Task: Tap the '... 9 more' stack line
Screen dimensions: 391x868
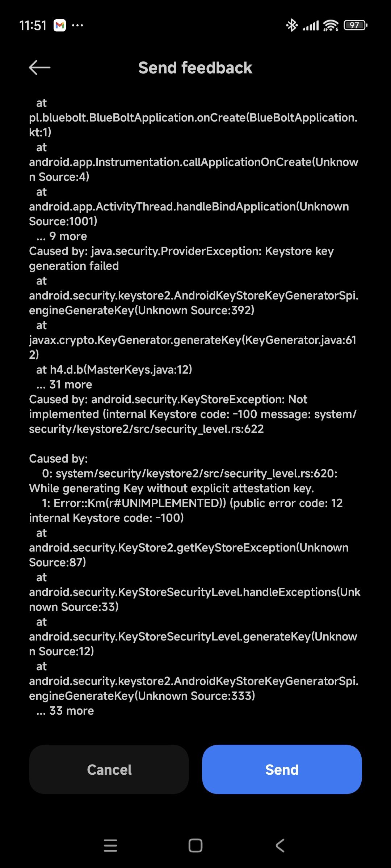Action: click(62, 237)
